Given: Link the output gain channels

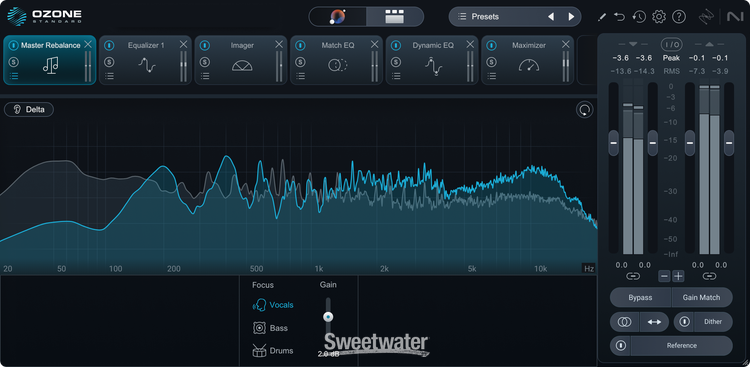Looking at the screenshot, I should pyautogui.click(x=709, y=276).
